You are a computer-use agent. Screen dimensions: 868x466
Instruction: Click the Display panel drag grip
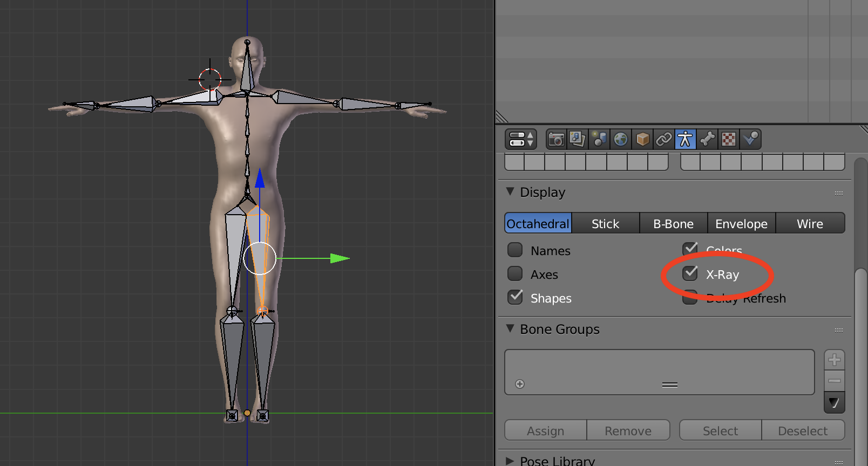(839, 193)
